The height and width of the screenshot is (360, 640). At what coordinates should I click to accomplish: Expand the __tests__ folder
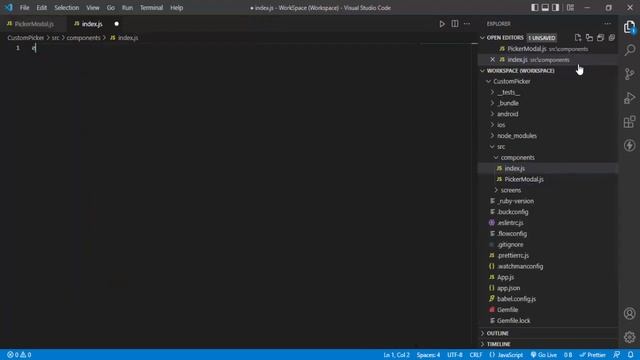(x=492, y=92)
